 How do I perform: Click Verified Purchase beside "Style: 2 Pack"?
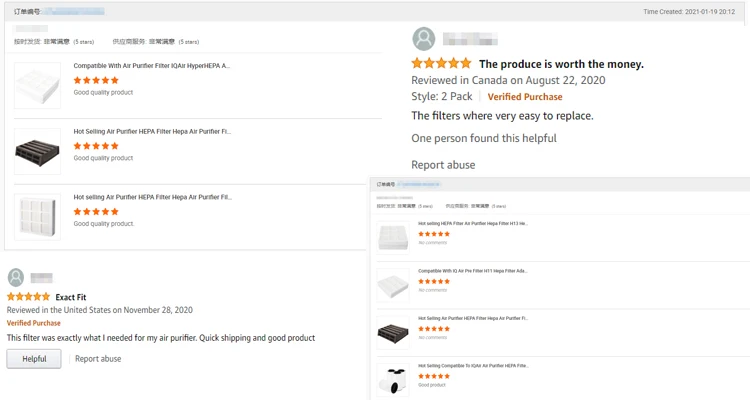pyautogui.click(x=525, y=97)
